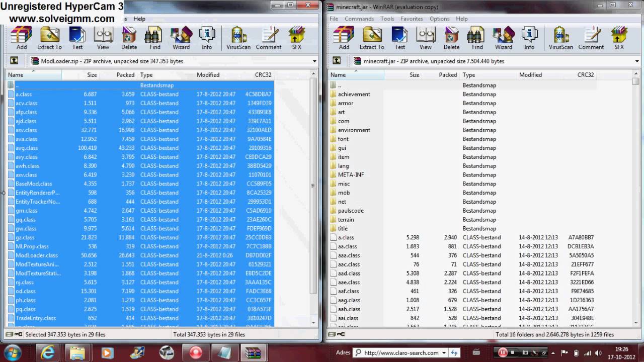Click Delete icon in ModLoader.zip window
Image resolution: width=644 pixels, height=362 pixels.
(129, 38)
